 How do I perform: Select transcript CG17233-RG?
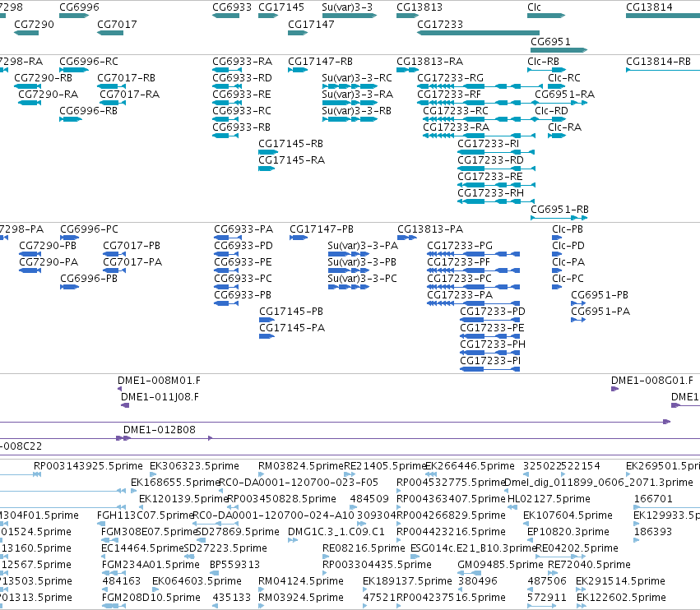[451, 77]
